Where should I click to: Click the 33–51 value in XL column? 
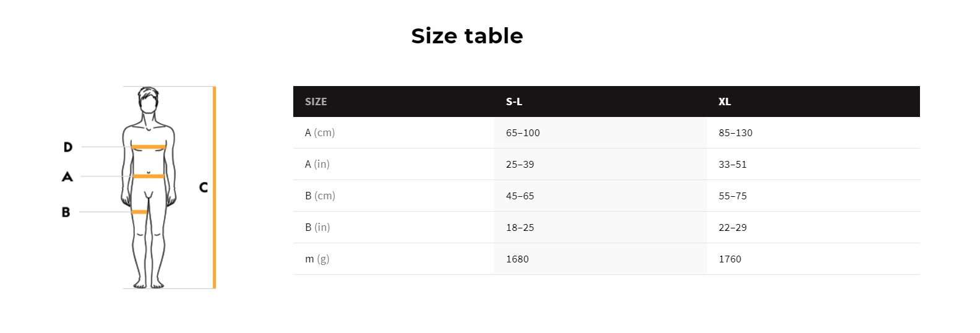click(733, 165)
